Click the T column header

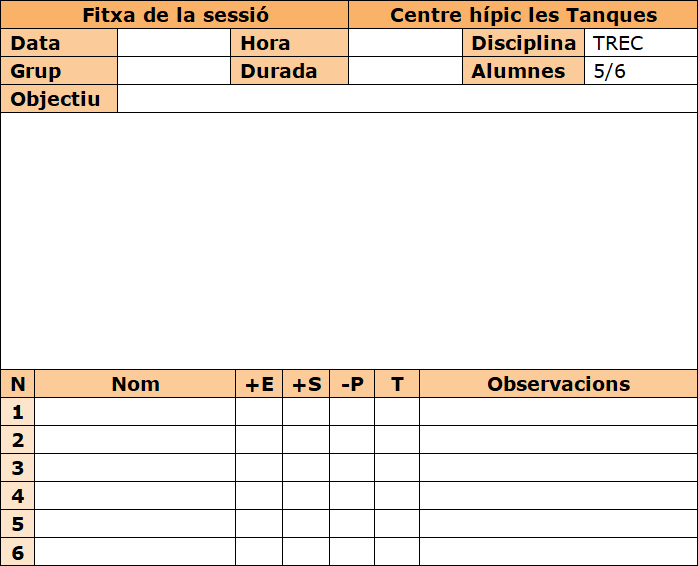click(397, 384)
